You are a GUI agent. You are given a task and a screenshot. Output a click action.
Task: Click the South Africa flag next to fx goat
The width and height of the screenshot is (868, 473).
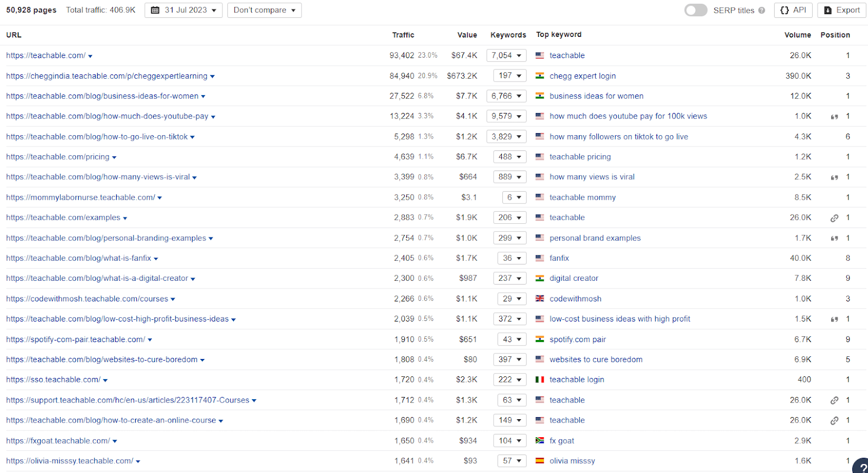pos(540,440)
